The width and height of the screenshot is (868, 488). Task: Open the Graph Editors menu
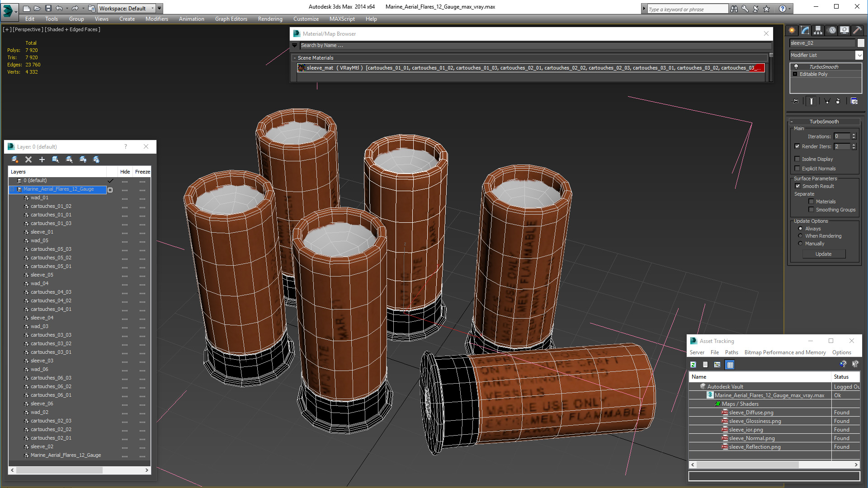pyautogui.click(x=231, y=19)
